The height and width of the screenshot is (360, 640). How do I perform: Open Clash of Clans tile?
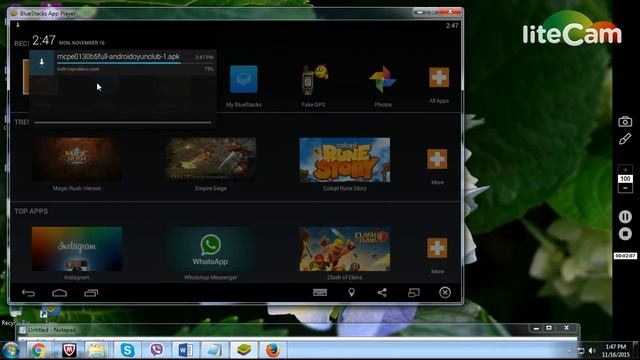coord(344,249)
